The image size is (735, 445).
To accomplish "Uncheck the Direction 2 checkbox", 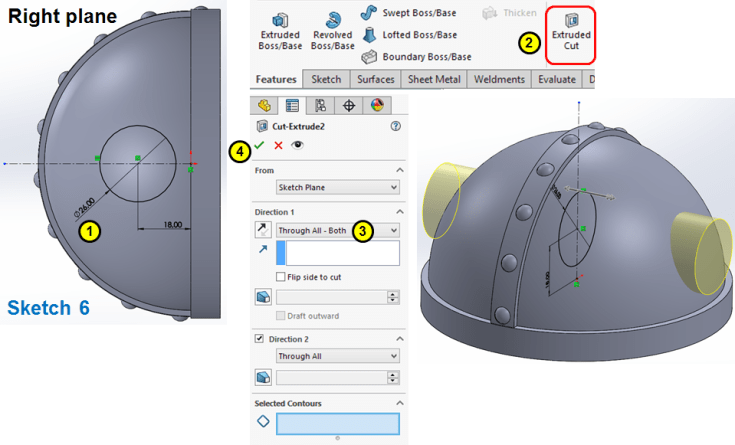I will pos(259,339).
